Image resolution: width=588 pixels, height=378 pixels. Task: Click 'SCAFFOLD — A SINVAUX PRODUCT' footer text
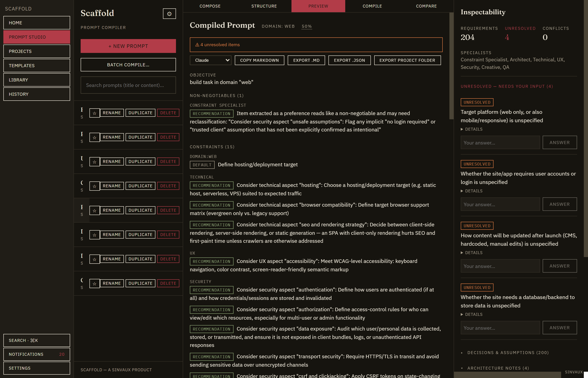tap(116, 370)
